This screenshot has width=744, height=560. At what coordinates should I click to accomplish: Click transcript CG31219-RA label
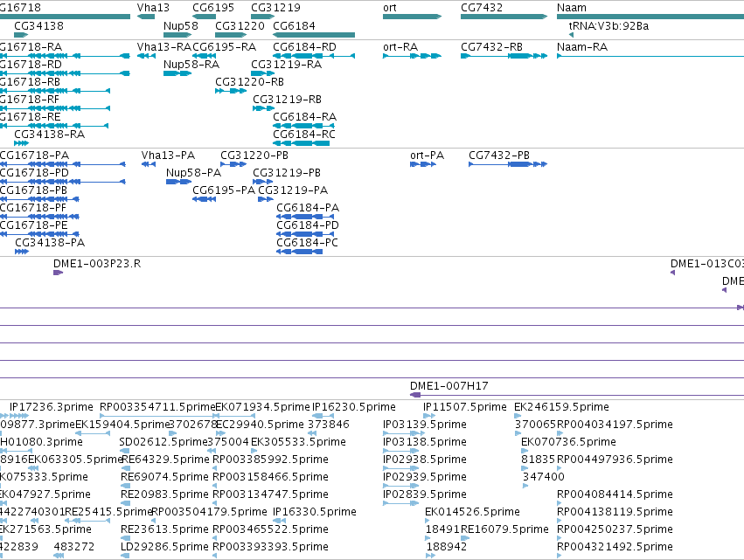click(x=286, y=65)
